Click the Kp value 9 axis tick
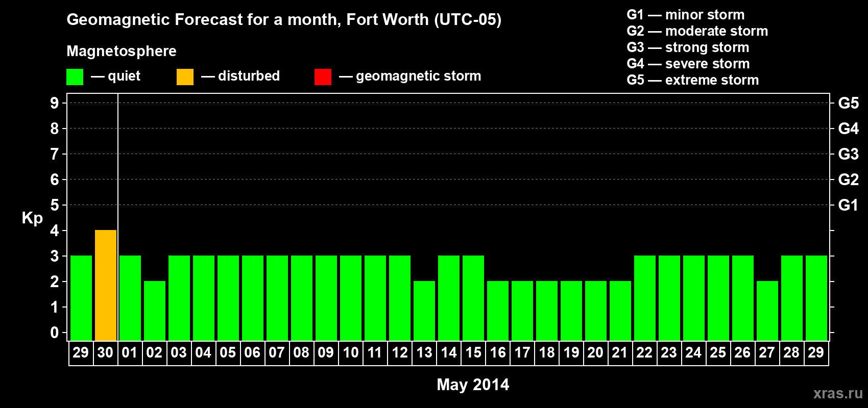 coord(55,103)
